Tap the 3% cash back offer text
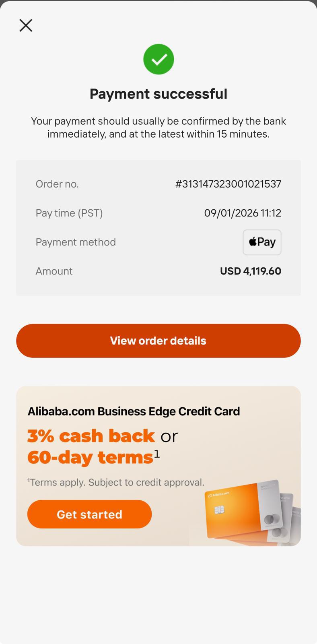This screenshot has height=644, width=317. (x=91, y=436)
